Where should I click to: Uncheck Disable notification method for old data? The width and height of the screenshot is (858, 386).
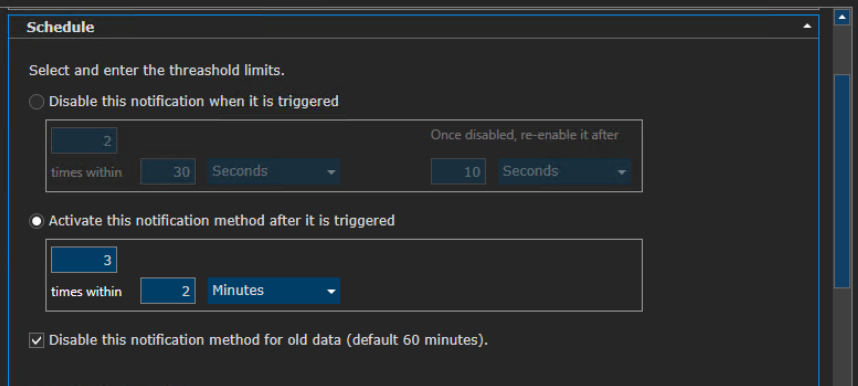[36, 341]
